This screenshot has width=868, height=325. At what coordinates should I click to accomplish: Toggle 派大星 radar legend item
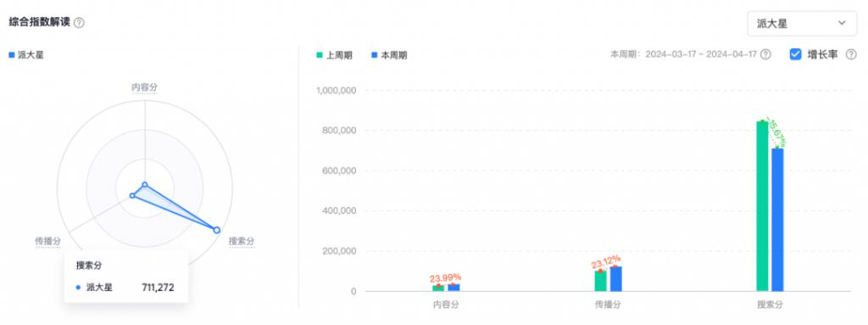[26, 55]
